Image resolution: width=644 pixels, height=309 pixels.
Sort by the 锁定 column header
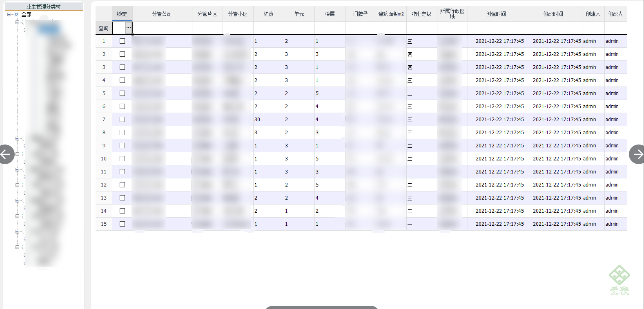122,14
